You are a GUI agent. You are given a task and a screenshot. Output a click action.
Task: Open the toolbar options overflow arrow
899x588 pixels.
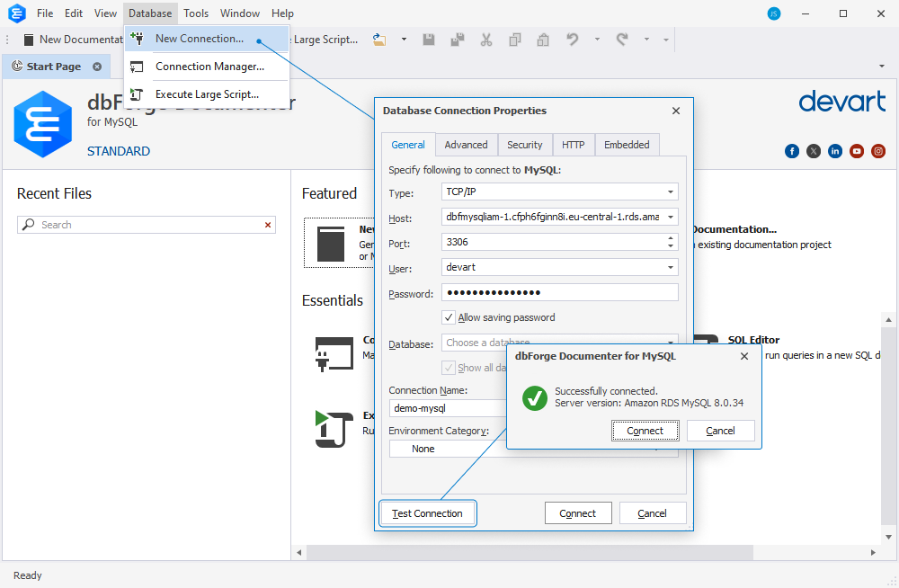(x=665, y=40)
